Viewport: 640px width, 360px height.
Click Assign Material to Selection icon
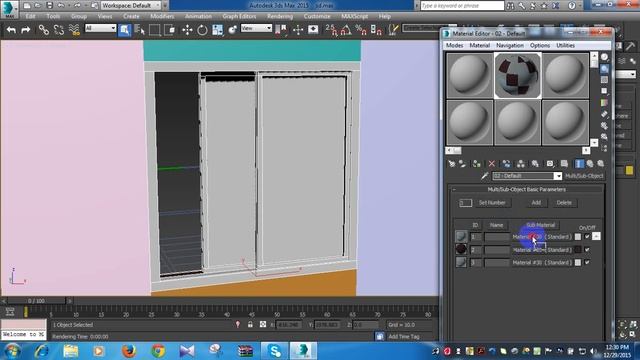click(x=476, y=164)
